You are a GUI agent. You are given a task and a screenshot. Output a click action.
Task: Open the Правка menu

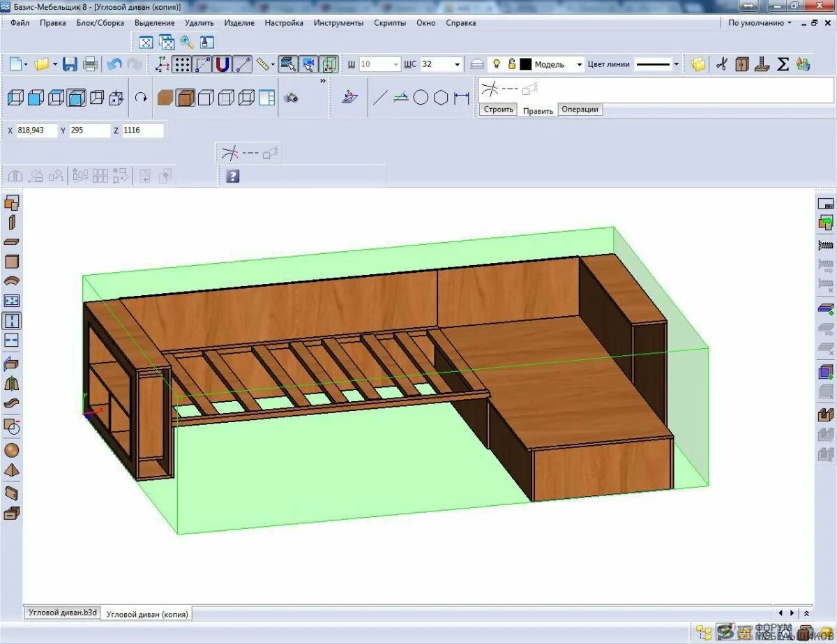pyautogui.click(x=53, y=22)
